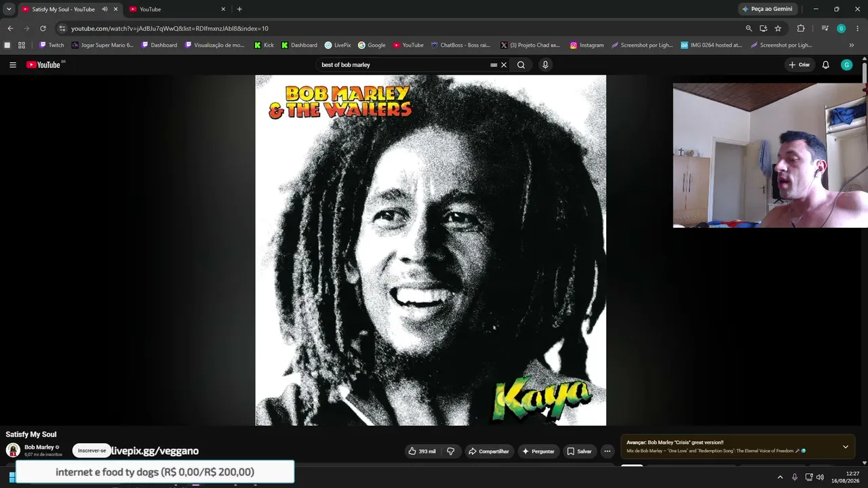Close the second YouTube tab
This screenshot has width=868, height=488.
pyautogui.click(x=223, y=9)
